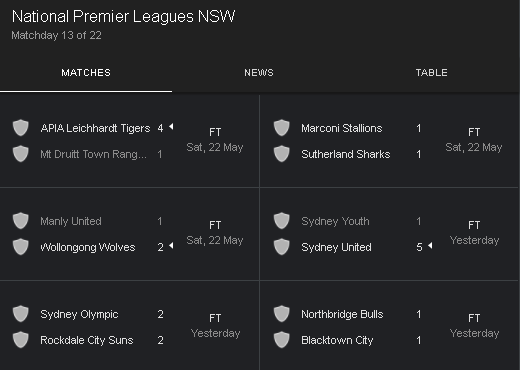
Task: Click winner arrow beside APIA Leichhardt score
Action: (171, 127)
